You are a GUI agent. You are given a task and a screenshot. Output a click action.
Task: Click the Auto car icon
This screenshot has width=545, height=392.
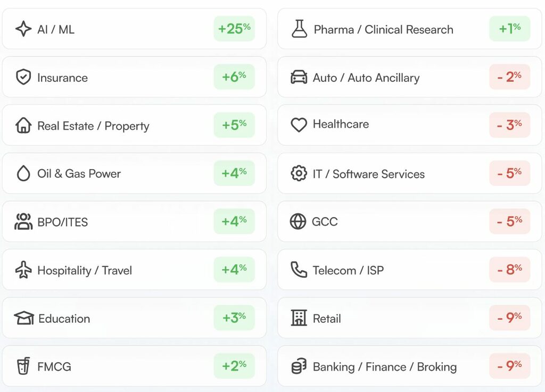point(299,77)
